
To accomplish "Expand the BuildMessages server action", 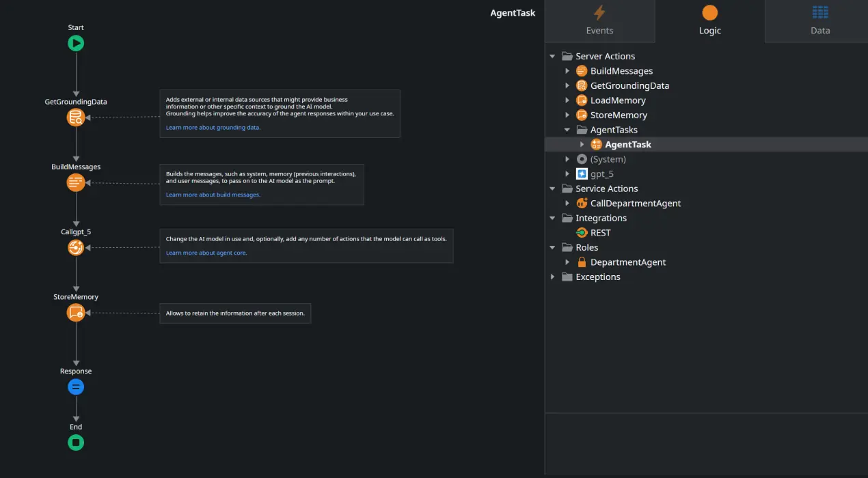I will tap(567, 71).
